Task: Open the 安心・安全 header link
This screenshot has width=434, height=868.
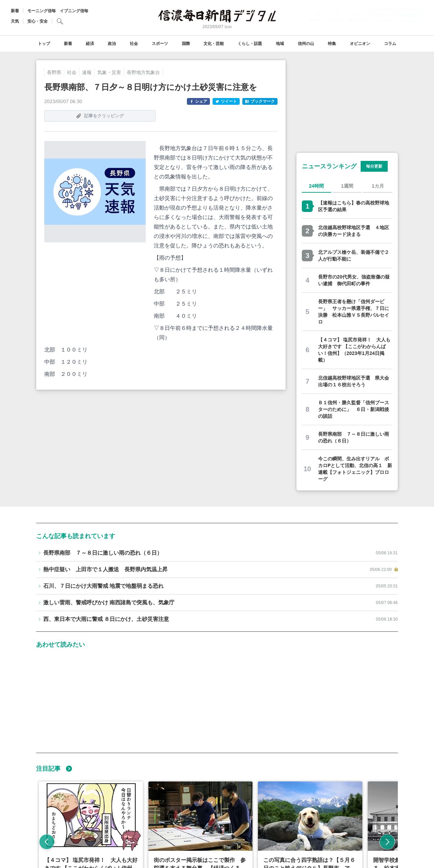Action: [x=38, y=21]
